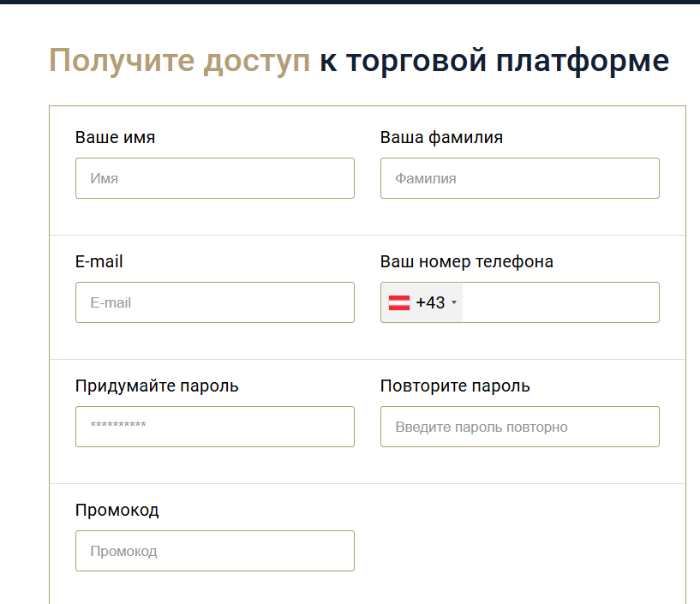Open the country code dropdown arrow

pos(454,302)
